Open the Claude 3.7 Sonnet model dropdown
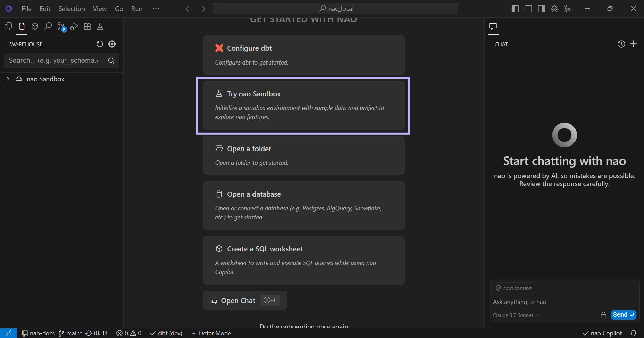644x338 pixels. pos(516,315)
